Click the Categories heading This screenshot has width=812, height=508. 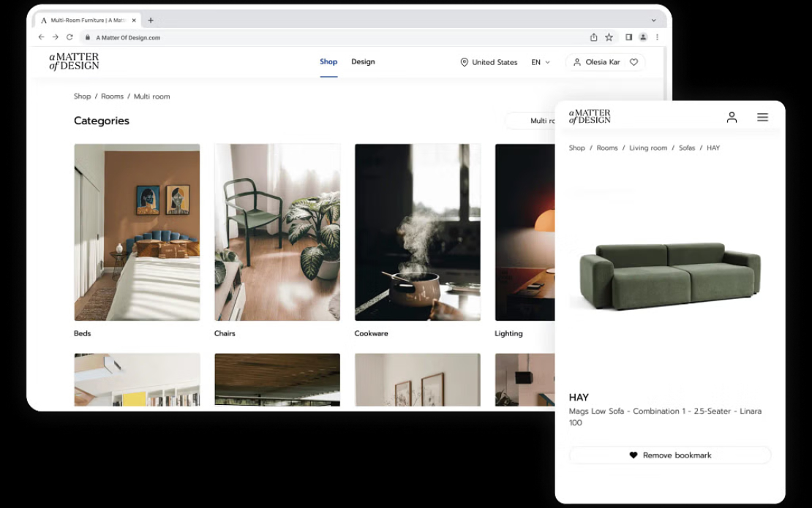tap(102, 121)
